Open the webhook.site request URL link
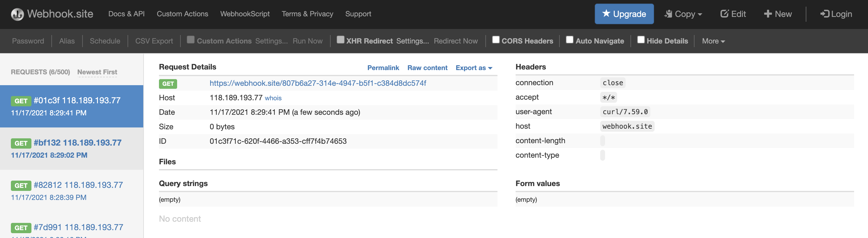Image resolution: width=868 pixels, height=238 pixels. 318,83
